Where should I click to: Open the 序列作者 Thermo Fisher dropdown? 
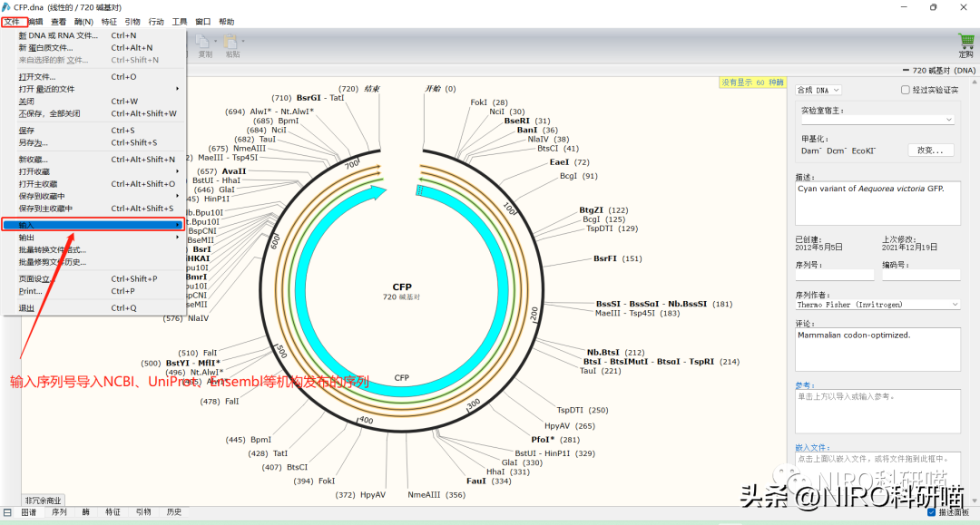tap(877, 305)
